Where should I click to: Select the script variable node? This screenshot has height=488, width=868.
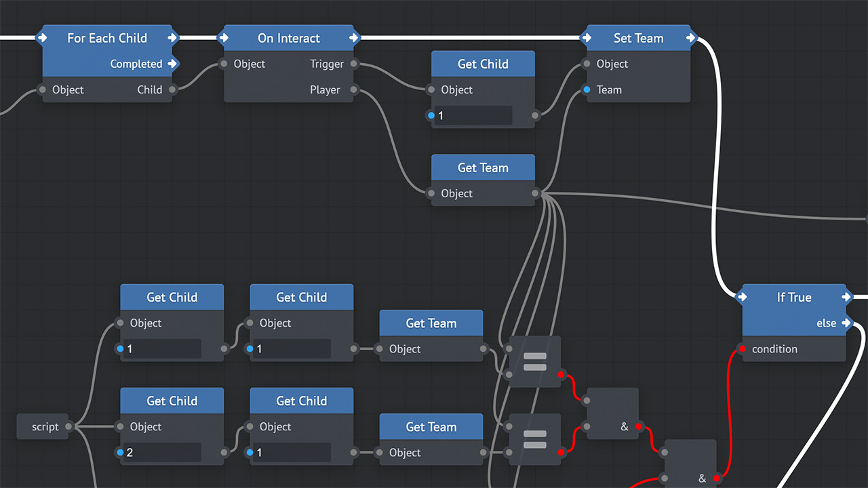[x=42, y=427]
